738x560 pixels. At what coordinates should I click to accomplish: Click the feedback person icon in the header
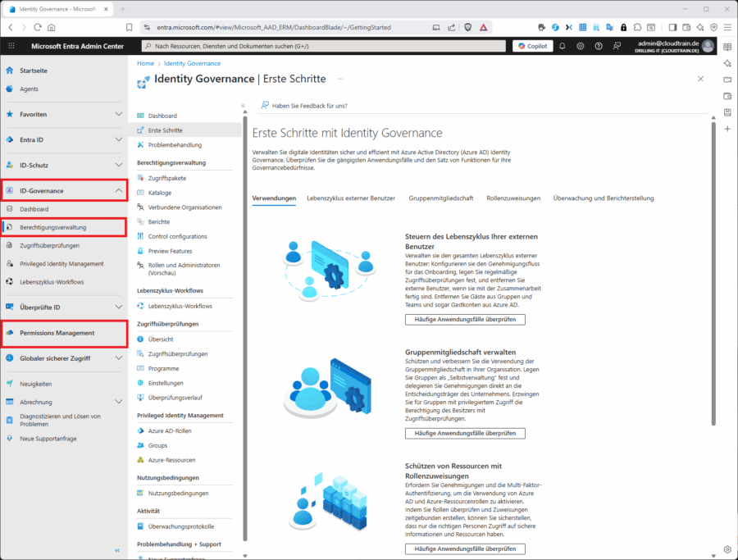click(617, 46)
